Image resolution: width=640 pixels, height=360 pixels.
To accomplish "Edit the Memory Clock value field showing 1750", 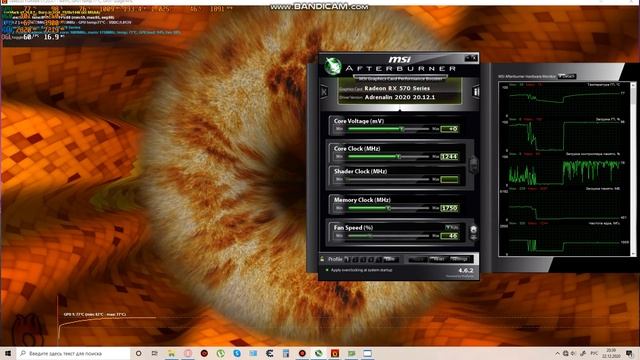I will point(449,208).
